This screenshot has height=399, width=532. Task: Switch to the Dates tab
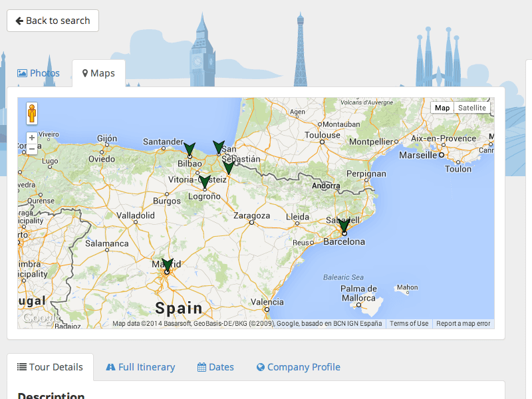[215, 367]
